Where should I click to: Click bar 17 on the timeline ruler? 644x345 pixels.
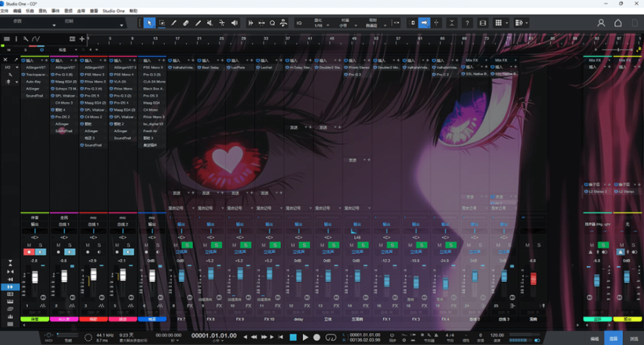pyautogui.click(x=177, y=39)
